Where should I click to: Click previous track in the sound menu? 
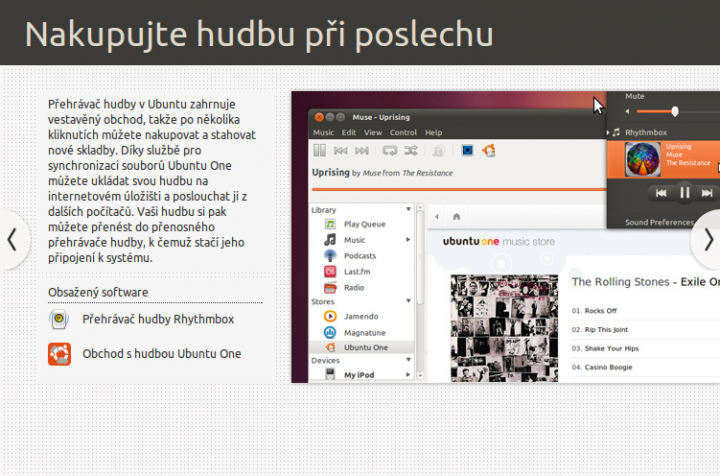(x=661, y=193)
